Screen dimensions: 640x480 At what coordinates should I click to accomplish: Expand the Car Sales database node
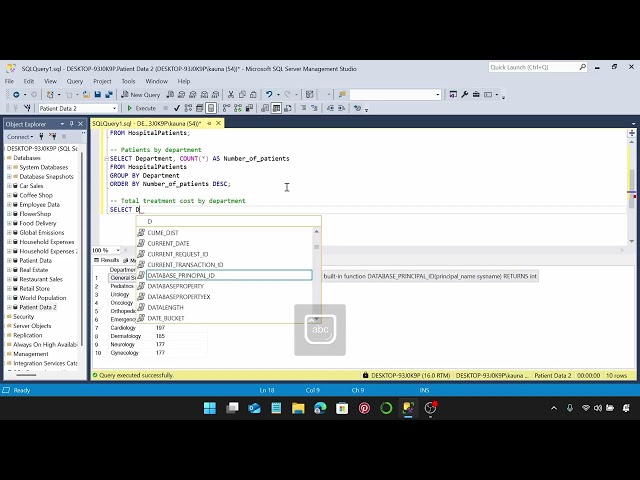click(x=9, y=186)
